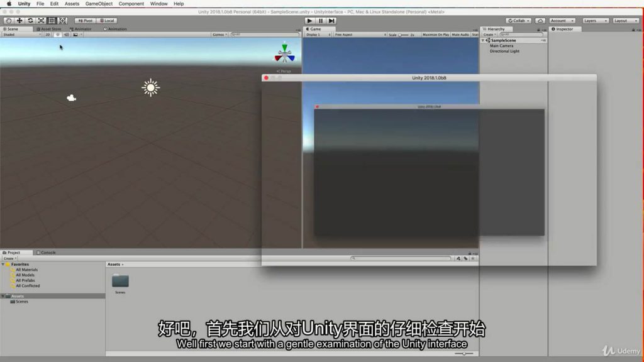
Task: Click the Scenes folder thumbnail
Action: coord(120,282)
